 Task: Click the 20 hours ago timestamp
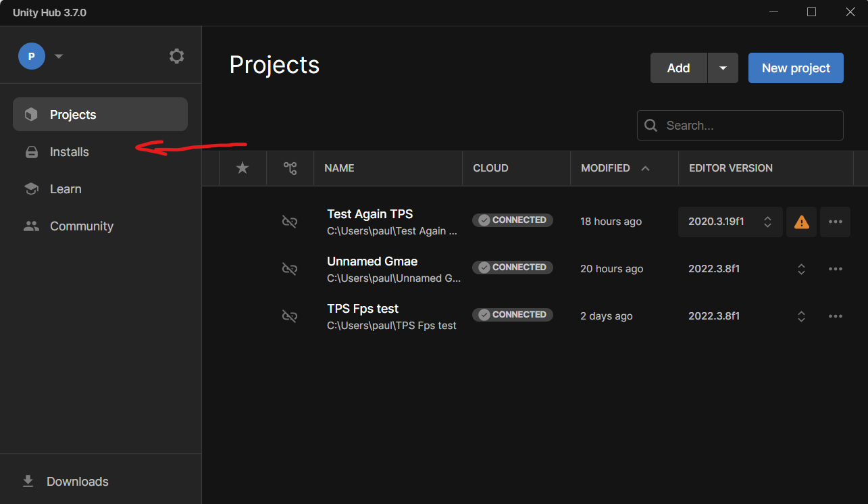(x=611, y=269)
